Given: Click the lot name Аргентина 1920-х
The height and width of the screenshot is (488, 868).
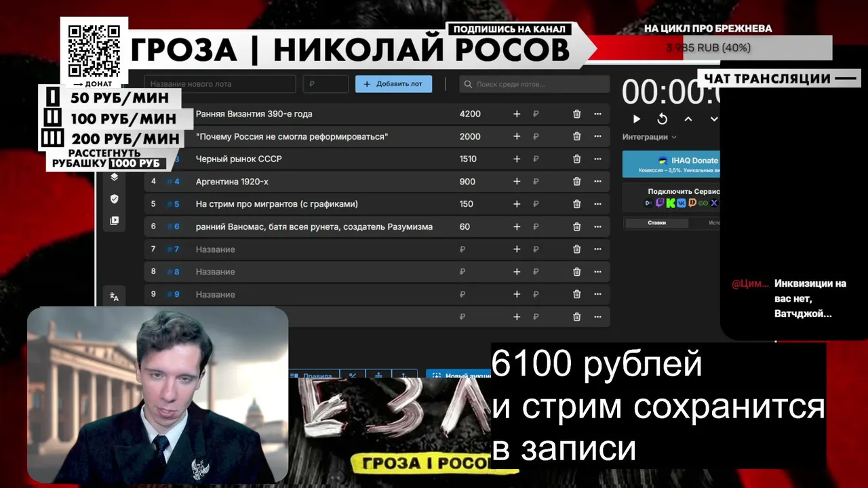Looking at the screenshot, I should click(231, 182).
